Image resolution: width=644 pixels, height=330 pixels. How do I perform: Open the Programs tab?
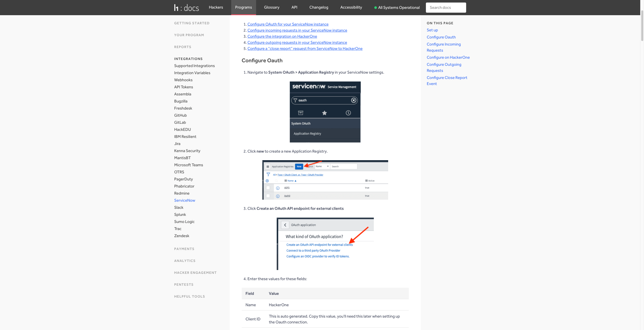click(243, 7)
